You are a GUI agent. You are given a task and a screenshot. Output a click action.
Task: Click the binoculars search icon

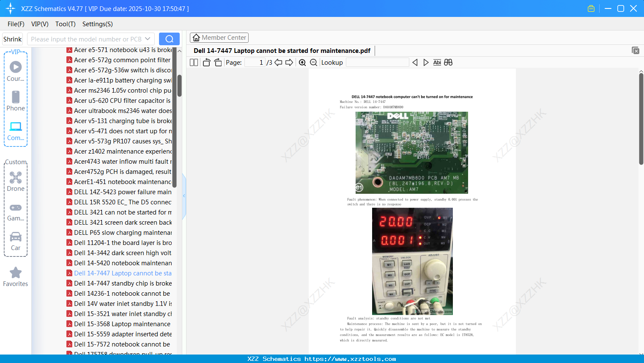click(x=448, y=63)
